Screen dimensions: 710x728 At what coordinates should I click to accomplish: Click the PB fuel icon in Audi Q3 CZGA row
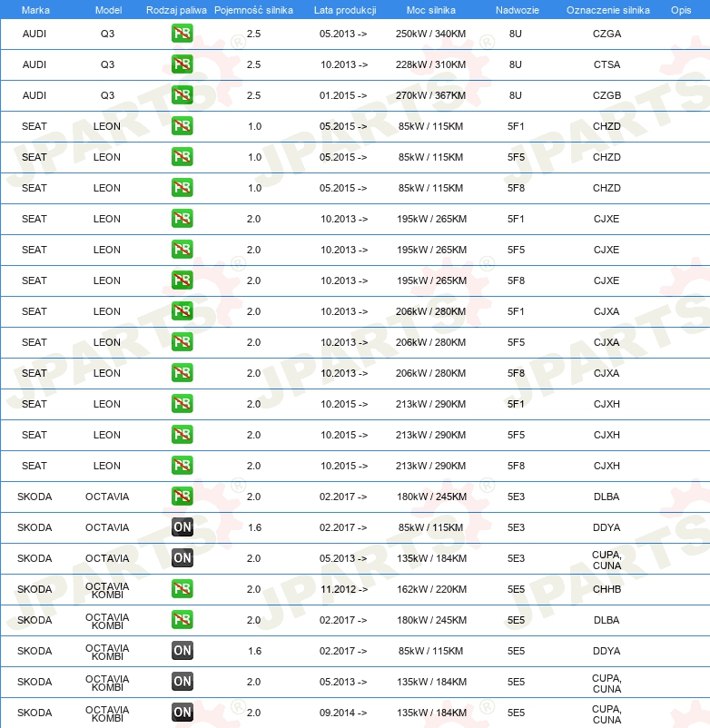182,34
